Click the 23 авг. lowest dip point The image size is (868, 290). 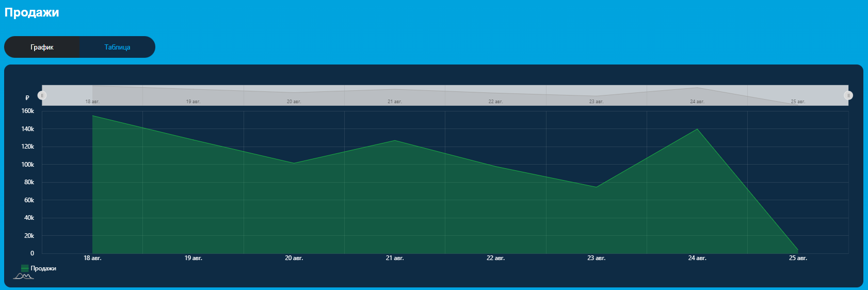tap(596, 187)
